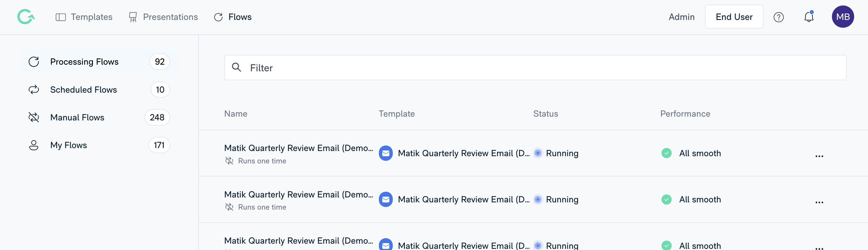
Task: Sort by Status column header
Action: point(546,114)
